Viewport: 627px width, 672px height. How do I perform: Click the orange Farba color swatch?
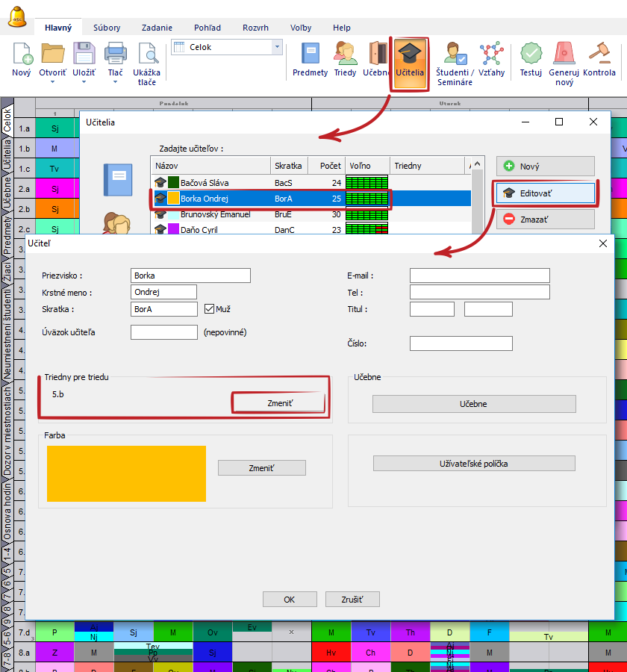click(126, 473)
